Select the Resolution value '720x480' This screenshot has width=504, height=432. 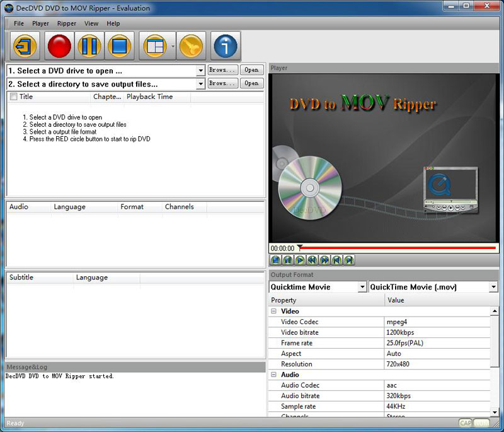[437, 364]
